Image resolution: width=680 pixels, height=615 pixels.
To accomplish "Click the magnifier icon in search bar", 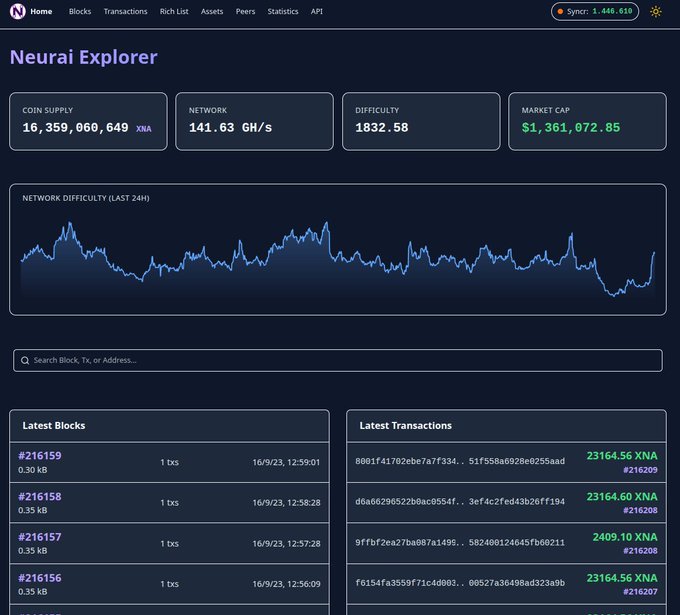I will 25,360.
